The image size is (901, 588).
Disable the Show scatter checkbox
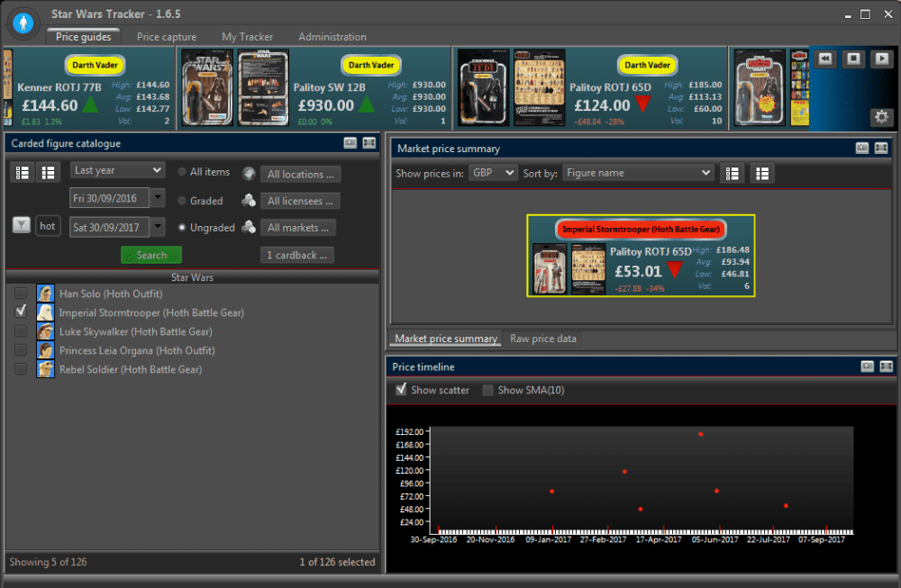coord(401,389)
